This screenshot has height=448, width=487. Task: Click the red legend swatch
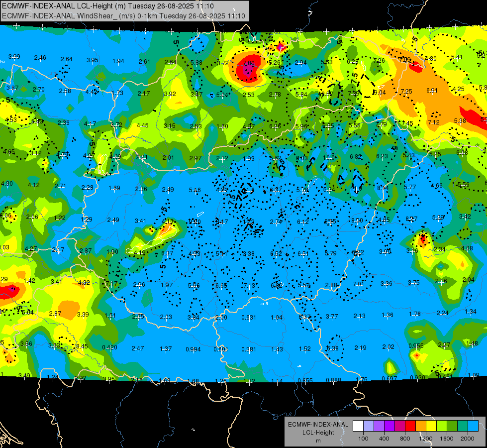click(x=410, y=426)
